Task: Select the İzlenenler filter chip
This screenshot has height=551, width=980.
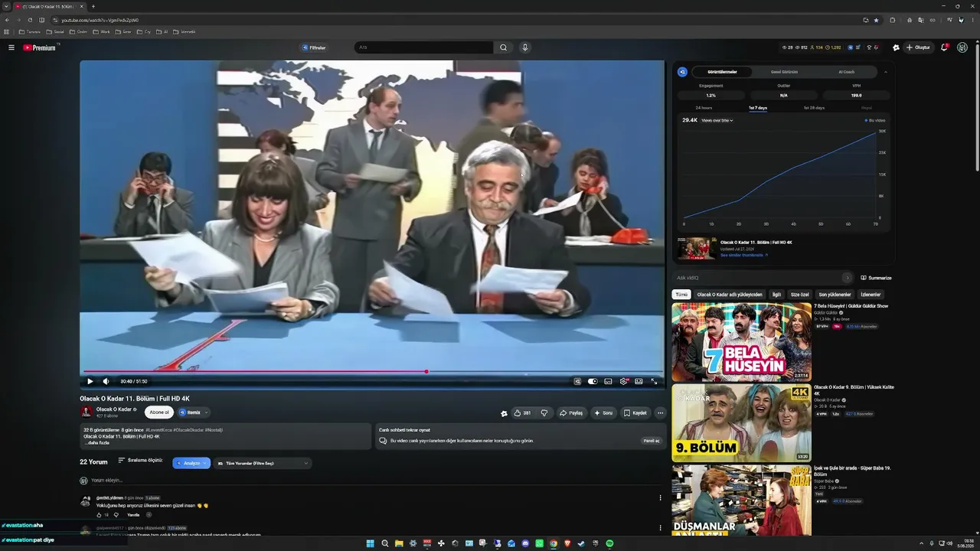Action: pos(871,295)
